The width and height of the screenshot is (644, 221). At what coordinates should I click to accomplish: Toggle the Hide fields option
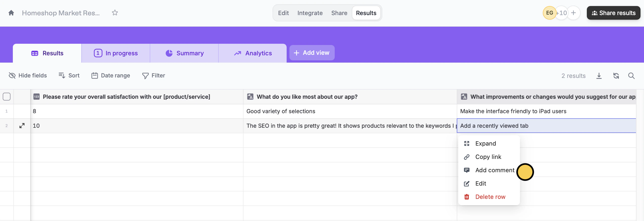coord(28,75)
